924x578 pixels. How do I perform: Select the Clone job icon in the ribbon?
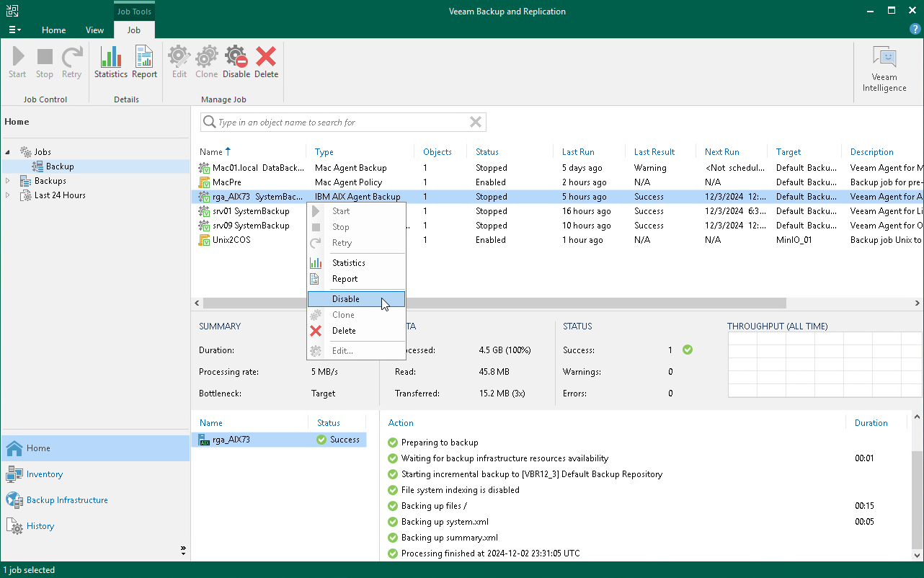[206, 62]
